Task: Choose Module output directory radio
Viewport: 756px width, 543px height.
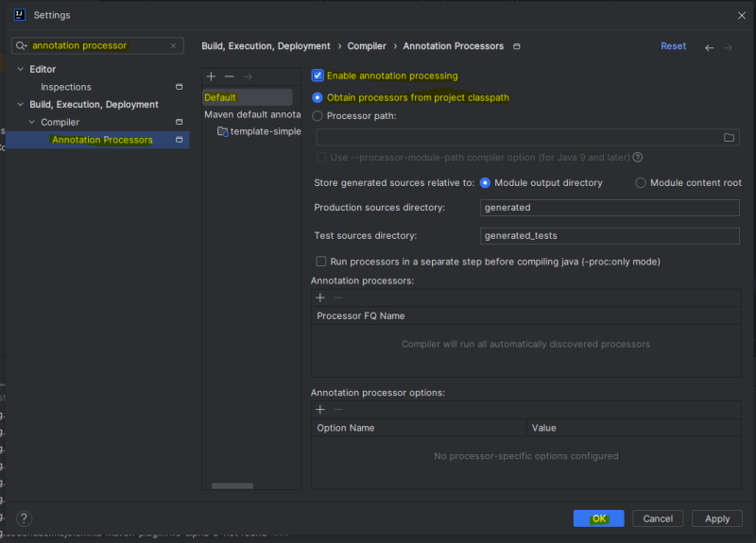Action: point(485,183)
